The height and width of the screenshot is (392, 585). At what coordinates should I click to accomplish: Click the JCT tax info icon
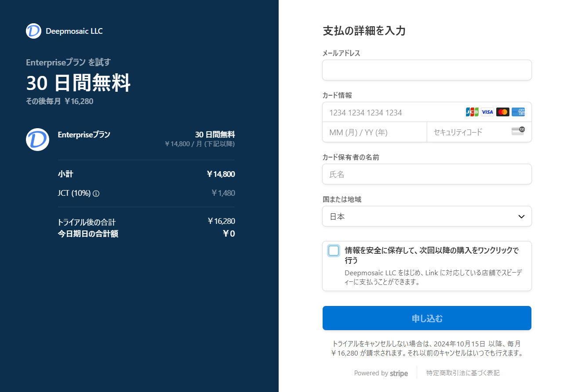click(96, 193)
